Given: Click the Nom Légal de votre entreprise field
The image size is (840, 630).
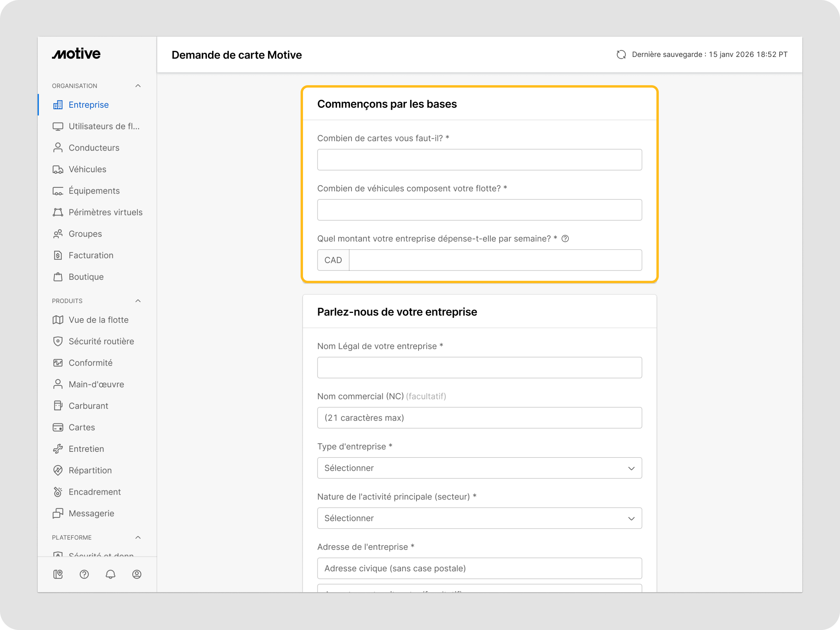Looking at the screenshot, I should coord(480,367).
